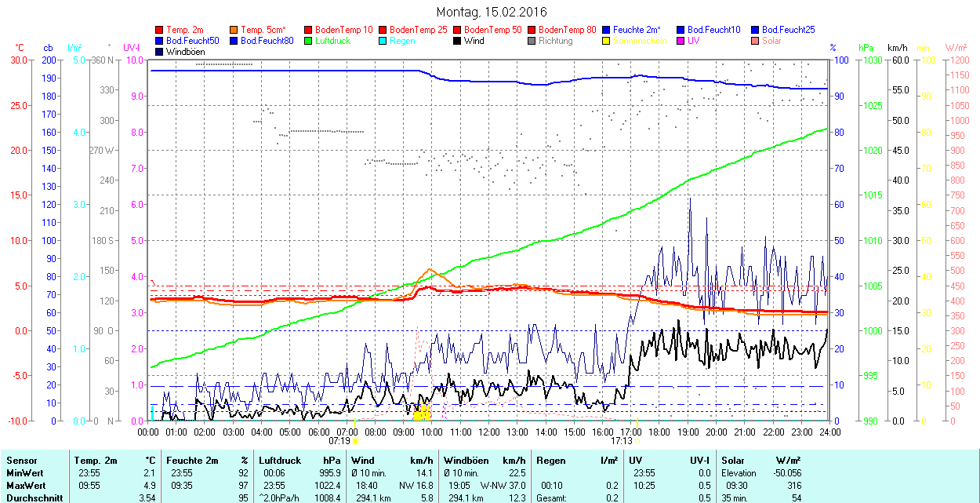Click the red Temp. 2m legend swatch
The height and width of the screenshot is (503, 980).
[x=160, y=30]
